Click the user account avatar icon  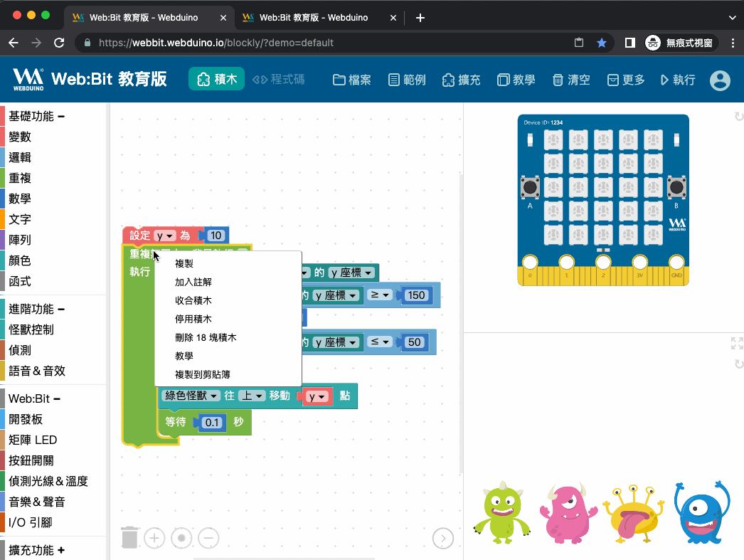pos(720,80)
